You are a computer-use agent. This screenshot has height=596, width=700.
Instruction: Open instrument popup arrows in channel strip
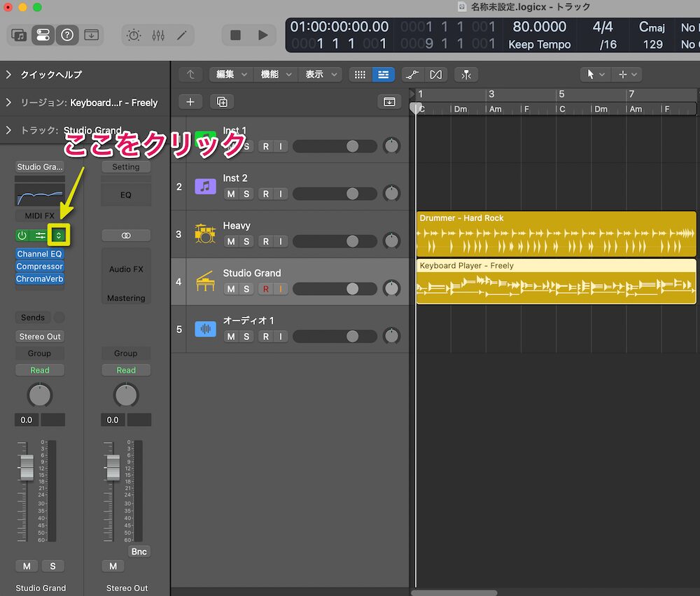(59, 235)
